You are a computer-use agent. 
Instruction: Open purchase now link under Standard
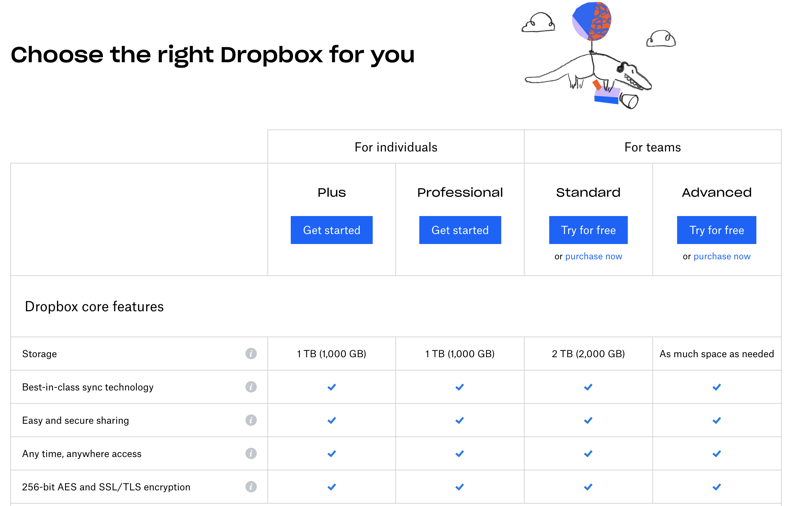point(593,257)
